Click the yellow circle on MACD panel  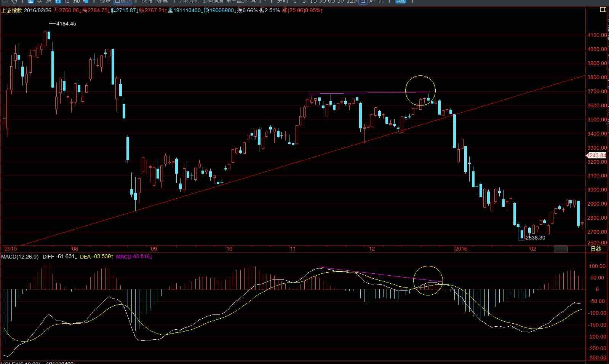428,281
